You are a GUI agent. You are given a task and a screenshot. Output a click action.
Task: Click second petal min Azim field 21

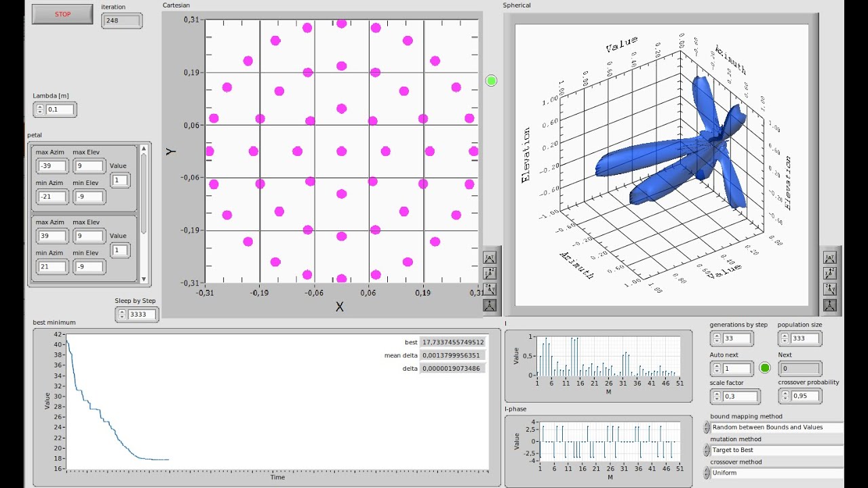point(52,267)
